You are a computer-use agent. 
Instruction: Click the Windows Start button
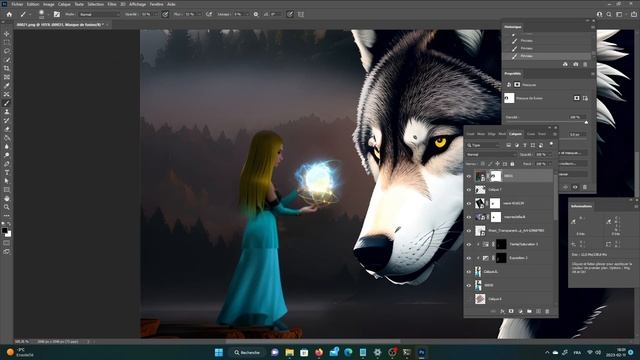(219, 352)
